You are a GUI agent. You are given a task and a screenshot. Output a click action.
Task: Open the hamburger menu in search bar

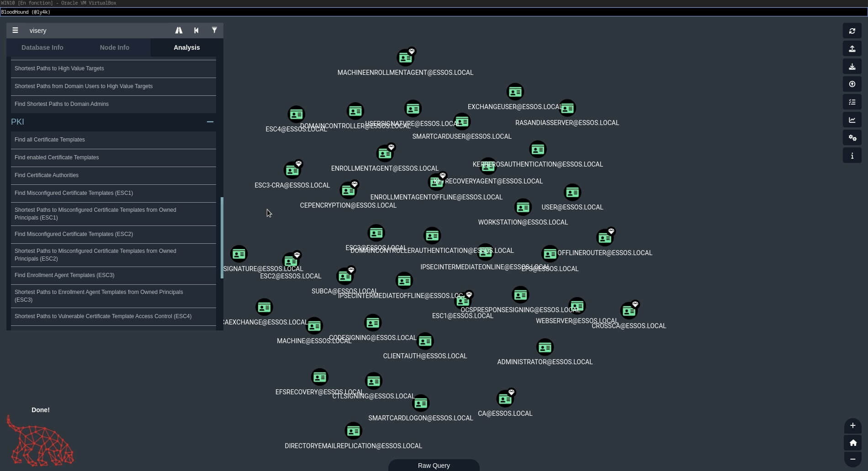pos(15,31)
